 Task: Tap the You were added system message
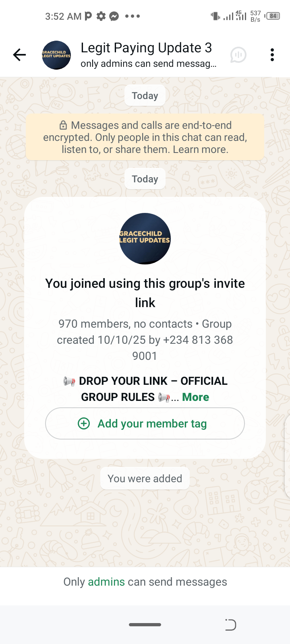[x=145, y=479]
